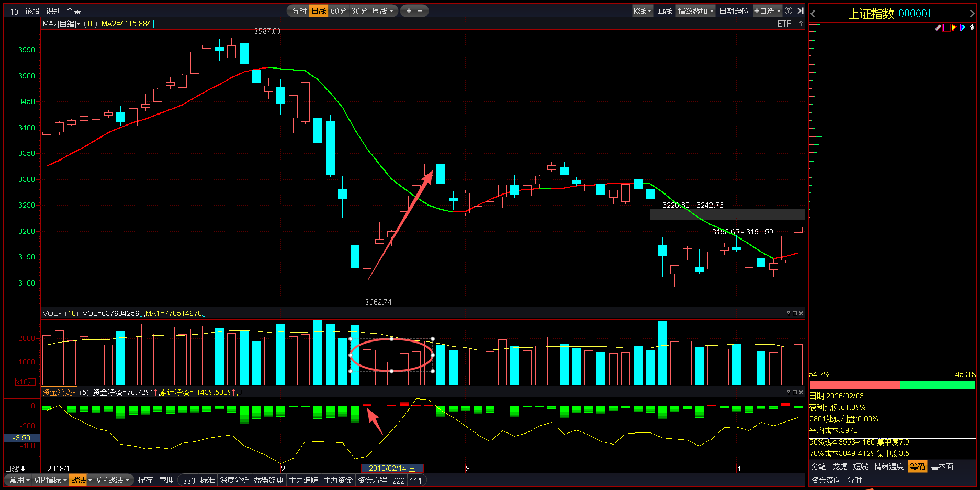This screenshot has height=490, width=980.
Task: Switch to 60分 minute timeframe
Action: 339,11
